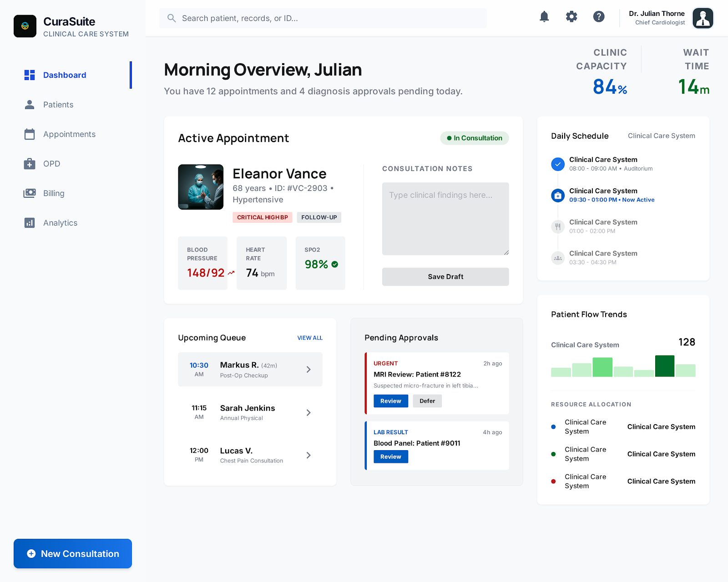The width and height of the screenshot is (728, 582).
Task: Click Dr. Julian Thorne's profile avatar
Action: (x=703, y=18)
